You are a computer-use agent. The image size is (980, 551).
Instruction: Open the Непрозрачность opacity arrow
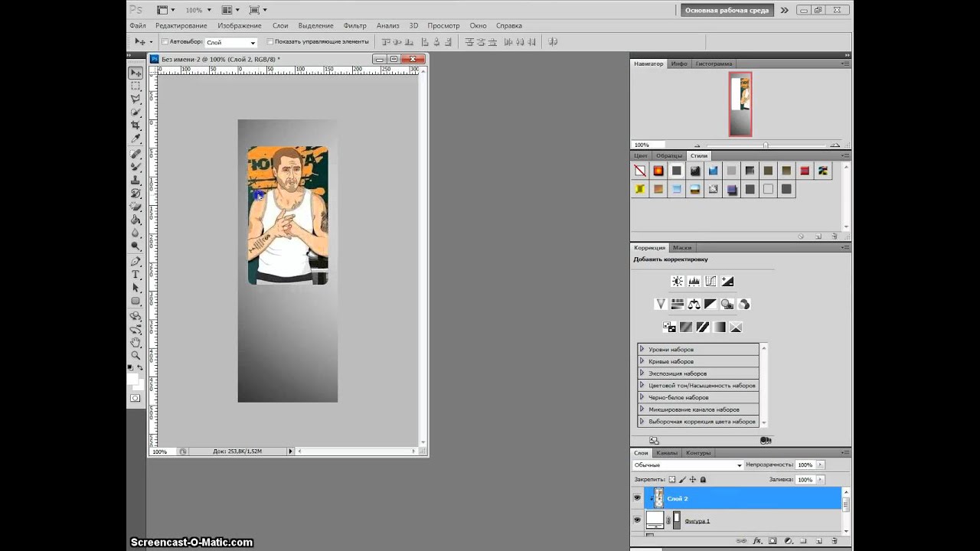[x=821, y=465]
